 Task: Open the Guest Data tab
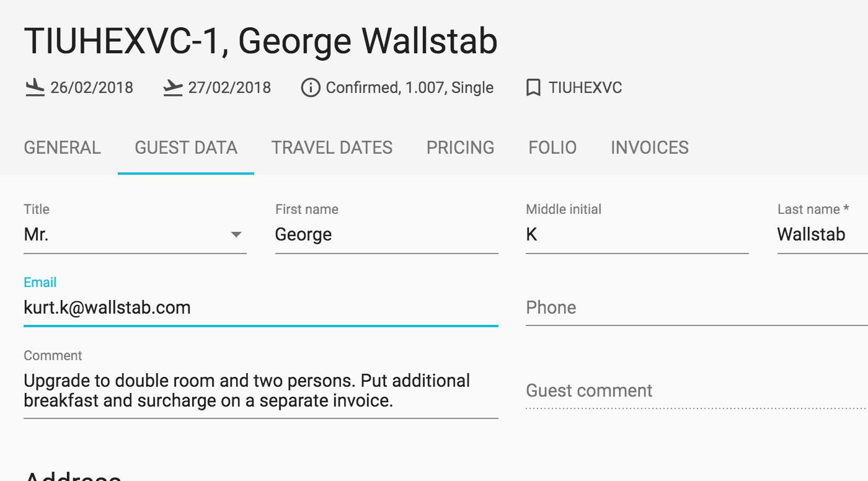coord(186,148)
